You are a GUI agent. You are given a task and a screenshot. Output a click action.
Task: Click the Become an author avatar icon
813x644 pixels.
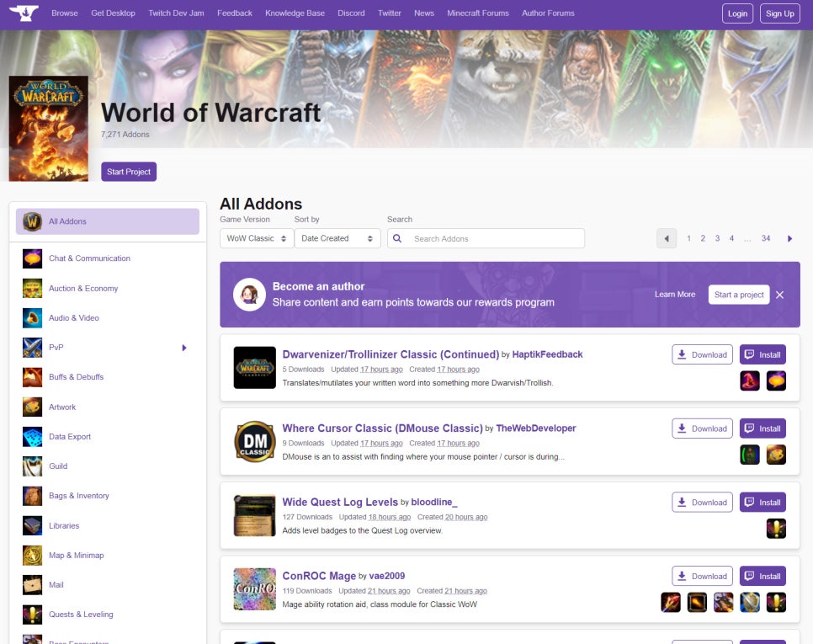click(249, 295)
